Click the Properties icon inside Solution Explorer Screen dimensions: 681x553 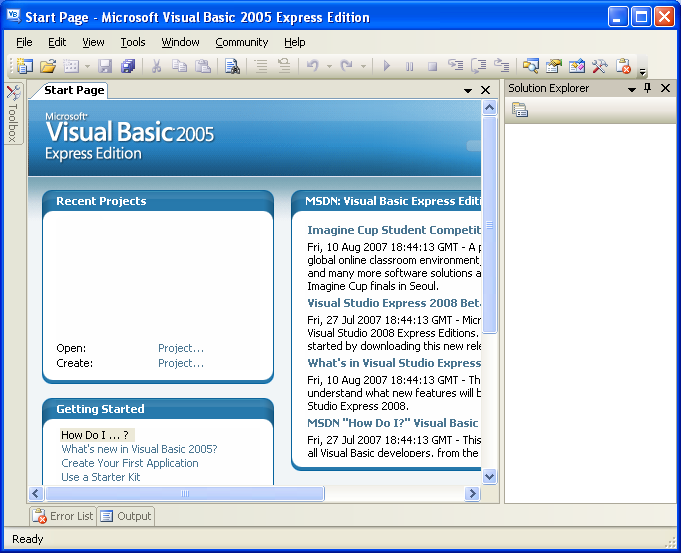coord(520,110)
